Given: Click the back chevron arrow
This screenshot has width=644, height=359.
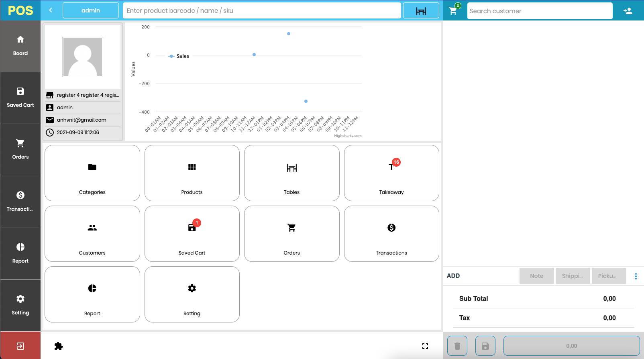Looking at the screenshot, I should [51, 10].
